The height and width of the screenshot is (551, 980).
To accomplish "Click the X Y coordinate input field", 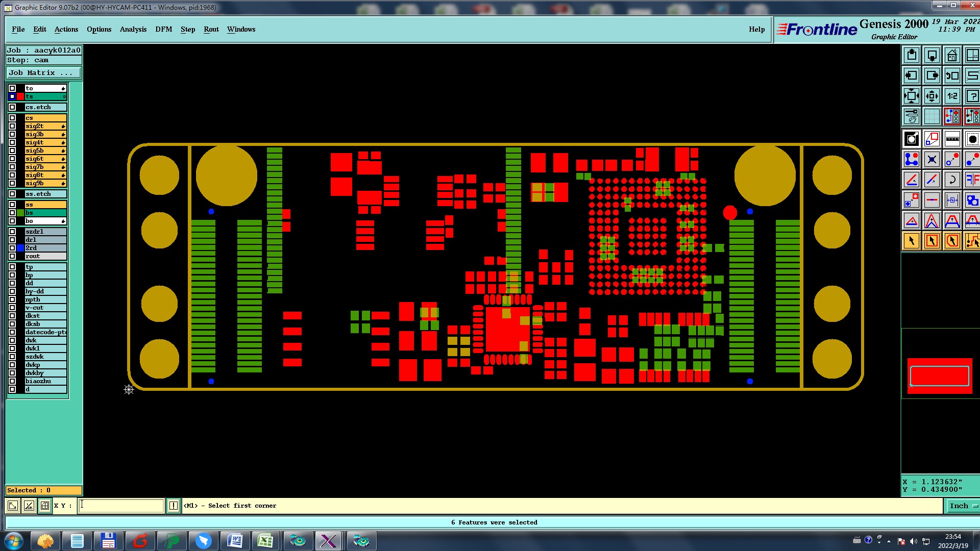I will pyautogui.click(x=121, y=506).
